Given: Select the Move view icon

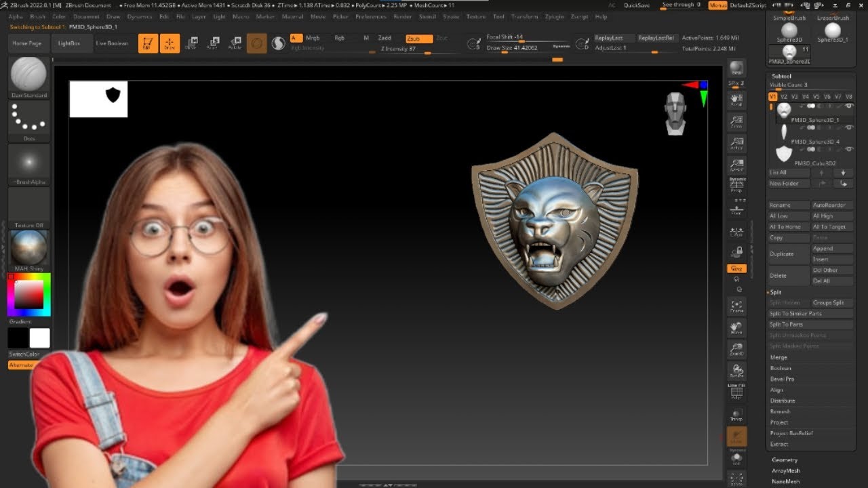Looking at the screenshot, I should pyautogui.click(x=736, y=328).
